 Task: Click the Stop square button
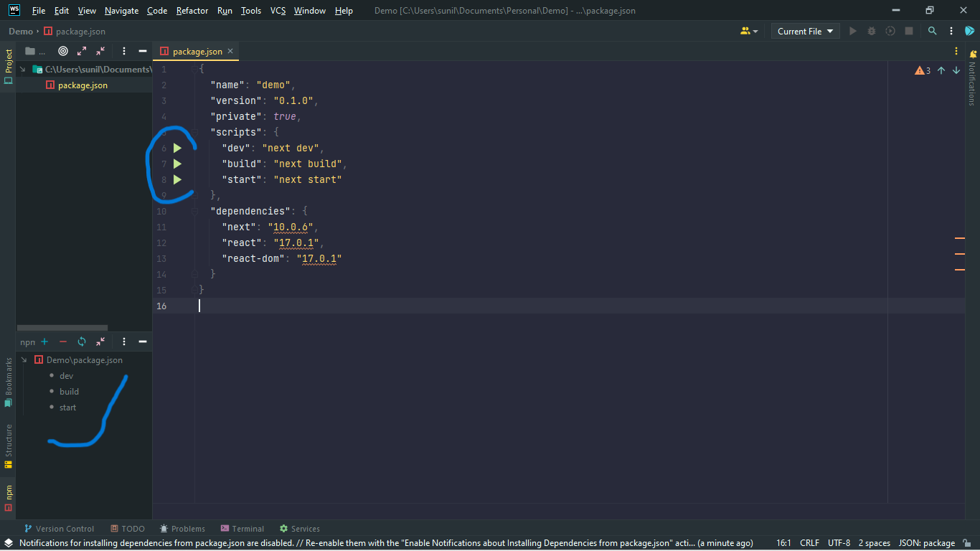[909, 31]
